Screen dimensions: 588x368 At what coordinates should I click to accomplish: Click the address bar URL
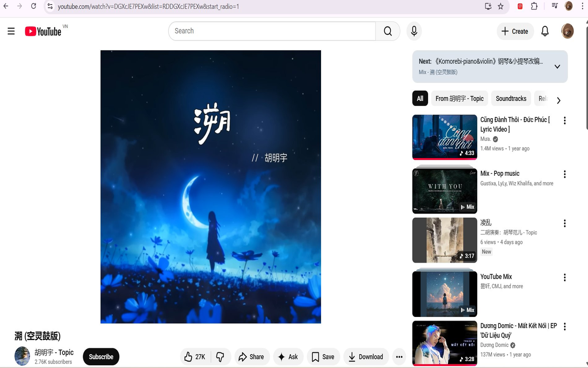coord(148,6)
